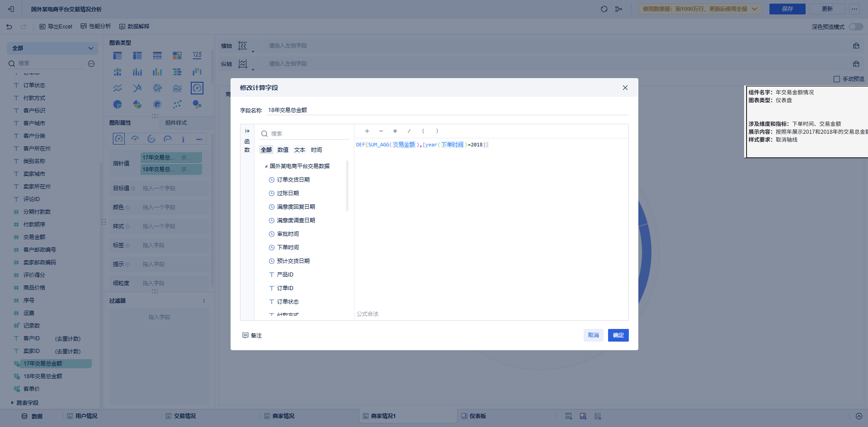This screenshot has height=427, width=868.
Task: Collapse the function panel arrow icon
Action: [x=247, y=131]
